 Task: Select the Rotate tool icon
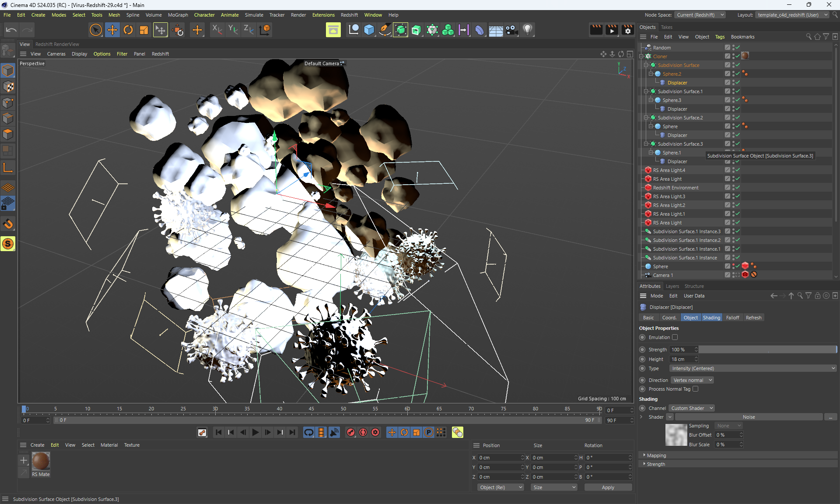coord(128,30)
